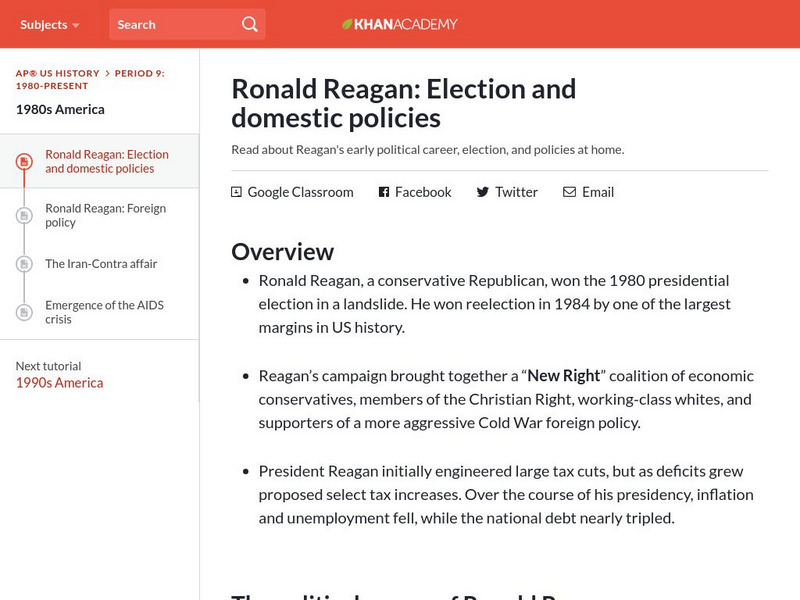The height and width of the screenshot is (600, 800).
Task: Click the article icon beside AIDS crisis
Action: point(24,312)
